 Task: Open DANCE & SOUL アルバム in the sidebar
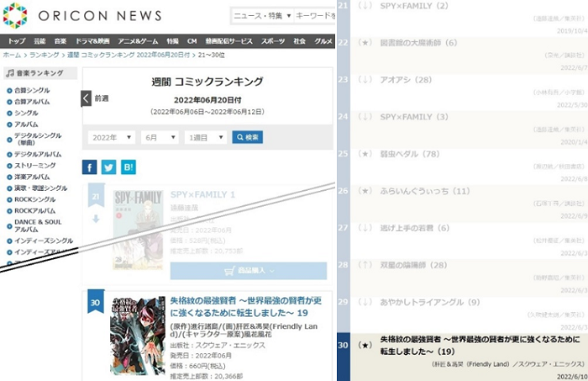coord(38,225)
